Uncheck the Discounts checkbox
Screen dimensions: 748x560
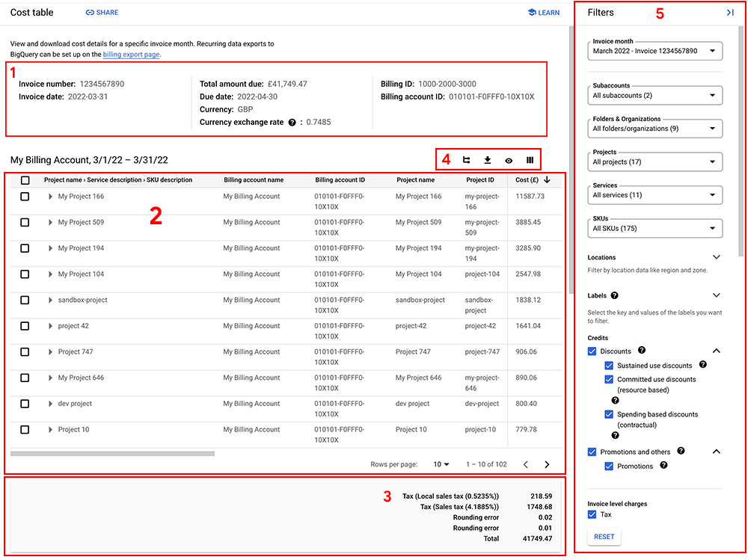(592, 351)
